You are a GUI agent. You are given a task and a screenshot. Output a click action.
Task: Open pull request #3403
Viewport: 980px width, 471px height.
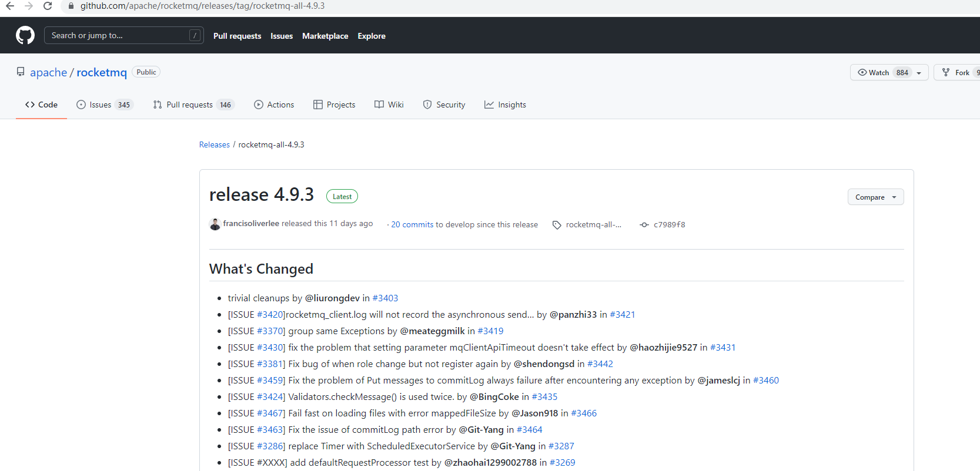tap(385, 298)
